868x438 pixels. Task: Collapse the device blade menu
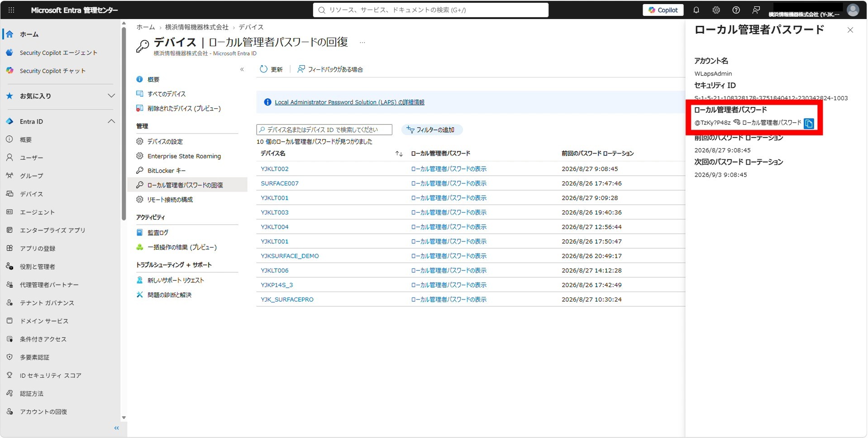242,69
